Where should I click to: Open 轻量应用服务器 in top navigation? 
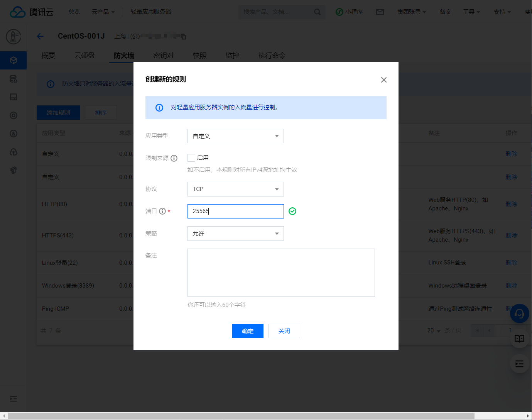(x=151, y=12)
